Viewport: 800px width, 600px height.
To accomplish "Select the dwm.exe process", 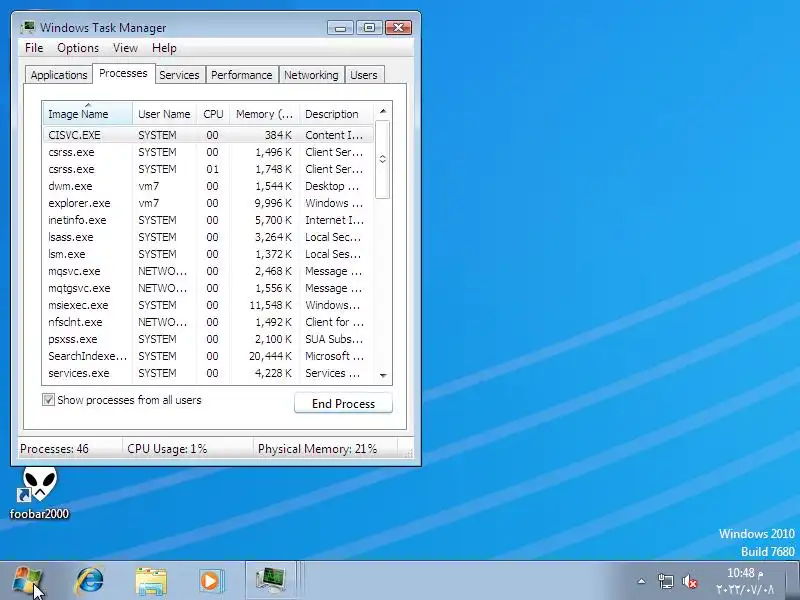I will coord(208,186).
